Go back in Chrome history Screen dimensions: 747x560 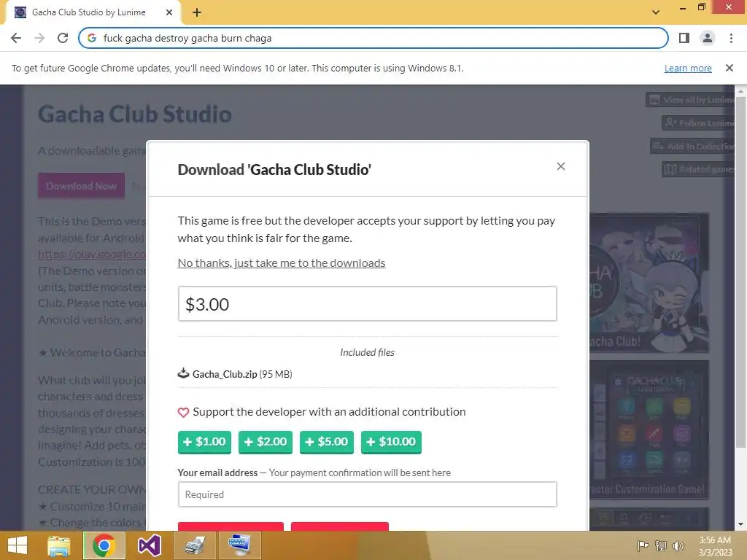(16, 38)
